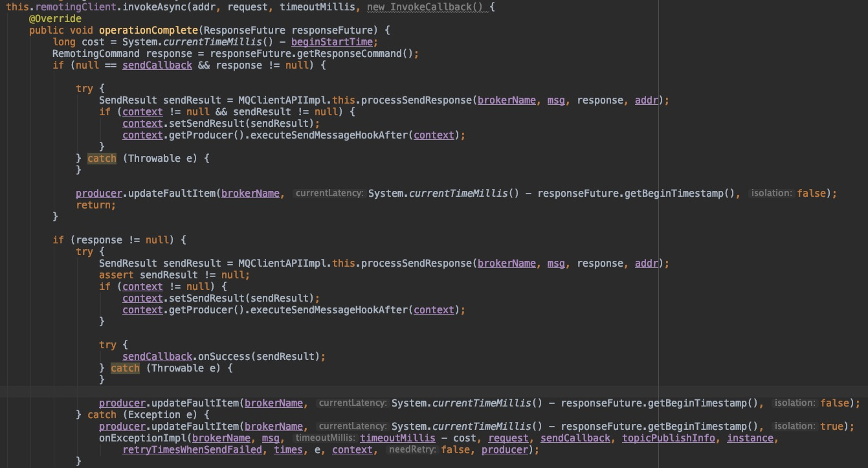Click the ResponseFuture parameter type
This screenshot has width=868, height=468.
coord(245,30)
